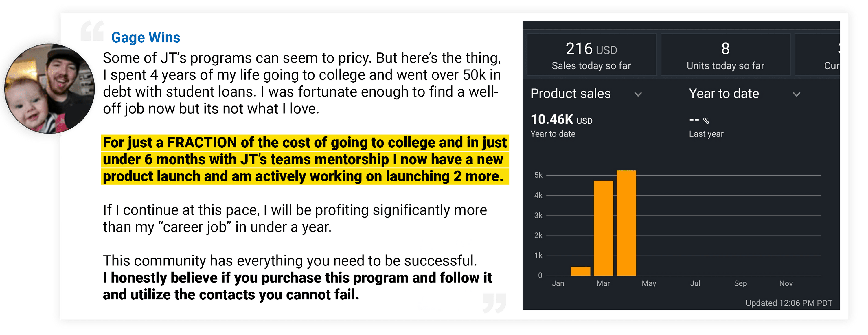Click the Updated 12:06 PM PDT timestamp
868x335 pixels.
coord(788,303)
